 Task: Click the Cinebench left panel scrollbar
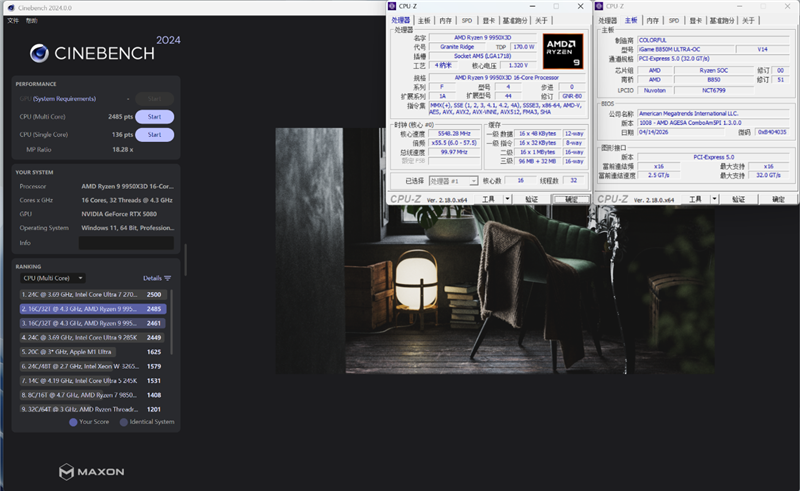coord(185,260)
